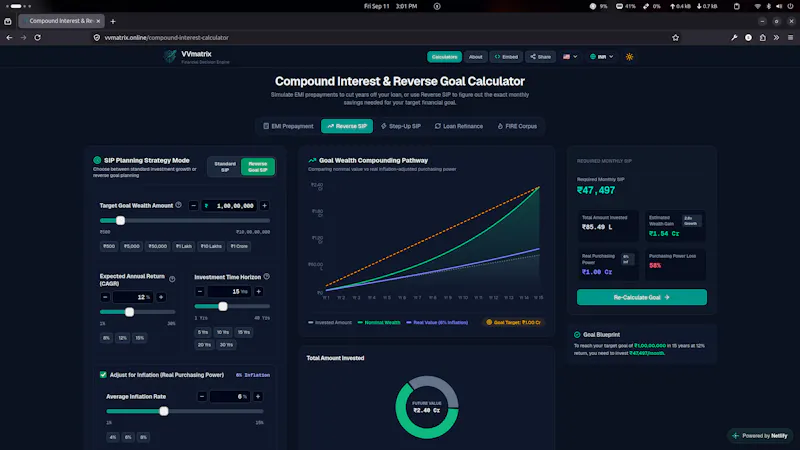Open the clock showing Fri Sep 11
This screenshot has height=450, width=800.
click(390, 6)
